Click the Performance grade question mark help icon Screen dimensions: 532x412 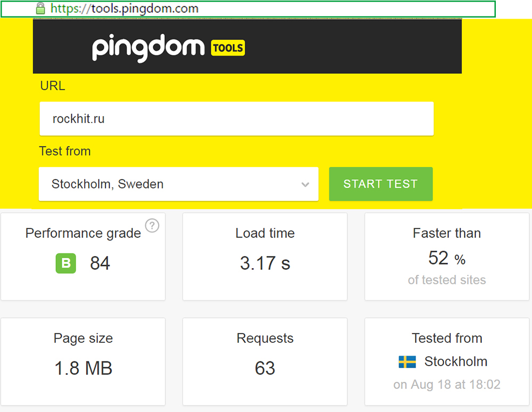[x=152, y=226]
